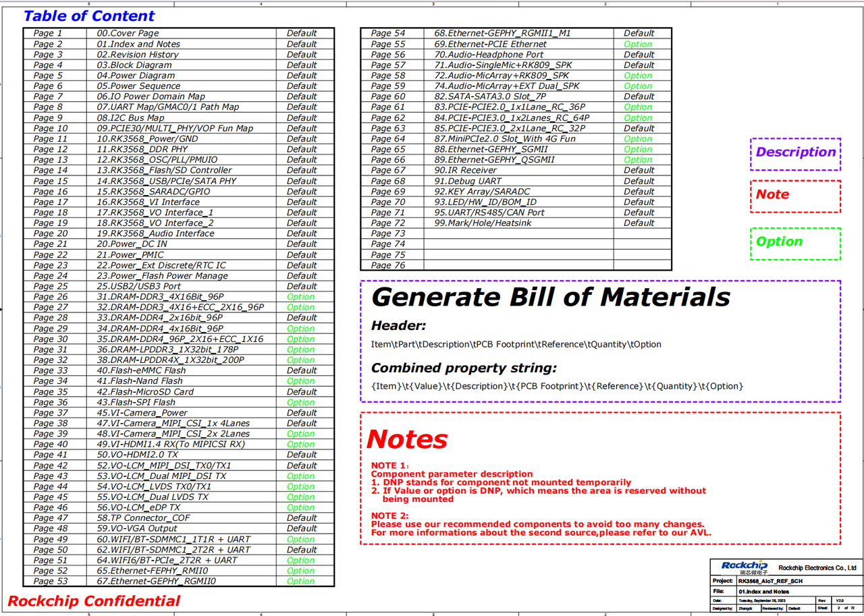864x616 pixels.
Task: Select the purple Description legend box
Action: point(795,153)
